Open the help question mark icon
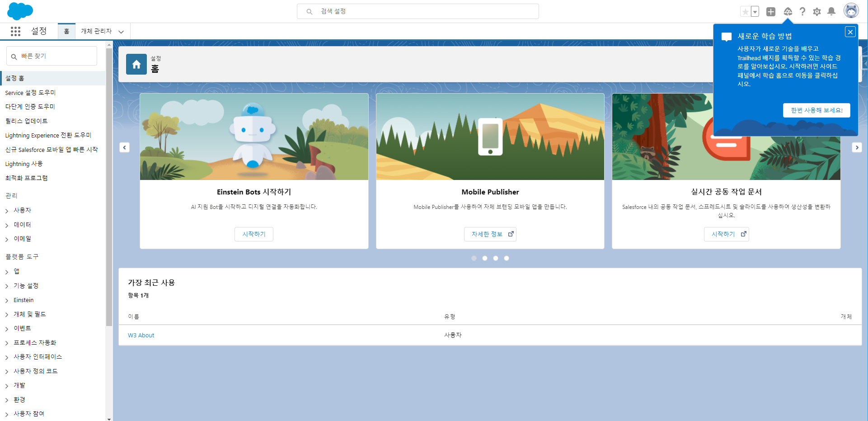This screenshot has height=421, width=868. 802,12
